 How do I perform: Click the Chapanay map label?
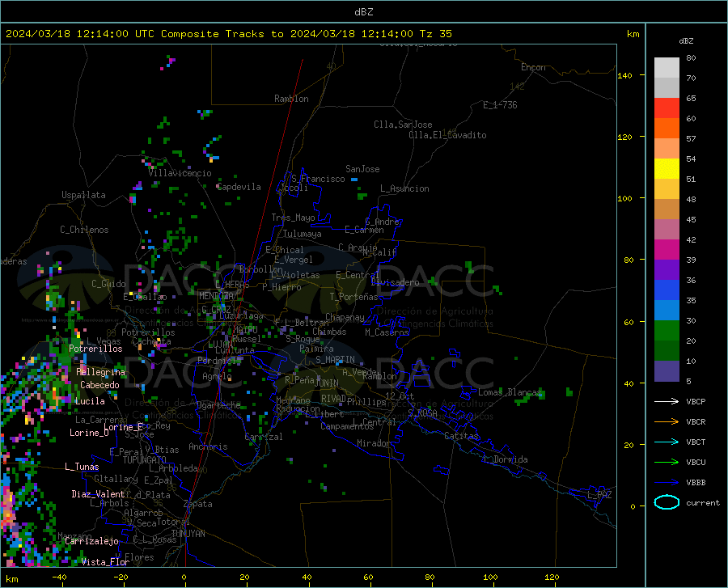coord(345,317)
